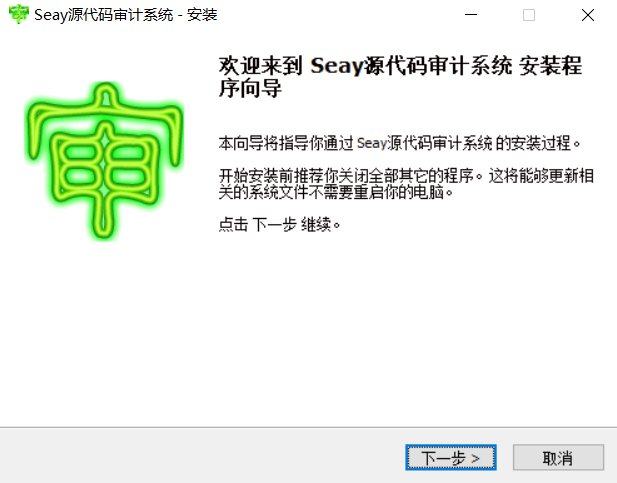Click the greyed-out maximize window button
617x483 pixels.
tap(528, 15)
